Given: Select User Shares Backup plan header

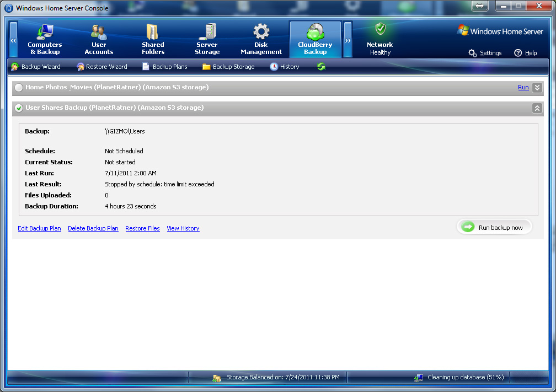Looking at the screenshot, I should pyautogui.click(x=277, y=108).
